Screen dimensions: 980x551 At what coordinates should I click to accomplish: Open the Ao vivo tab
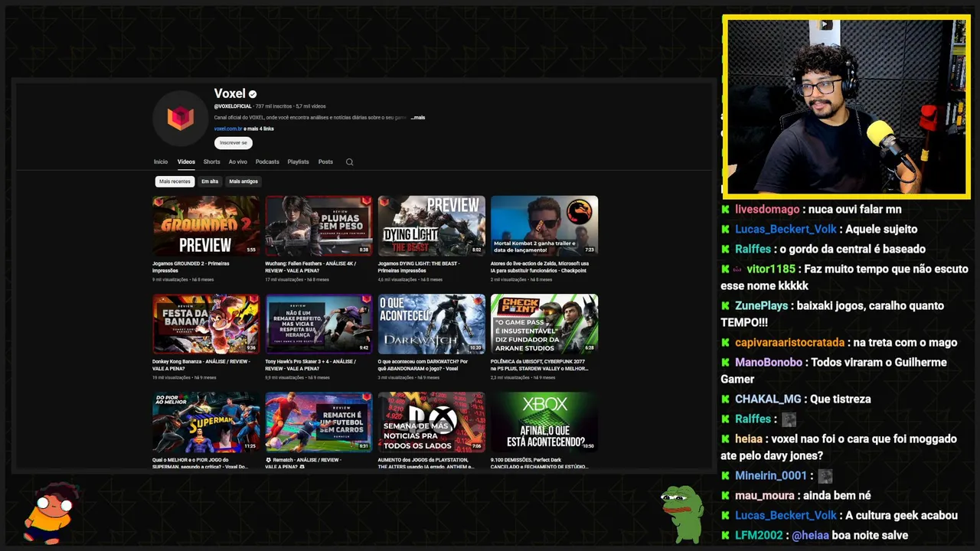[x=237, y=161]
